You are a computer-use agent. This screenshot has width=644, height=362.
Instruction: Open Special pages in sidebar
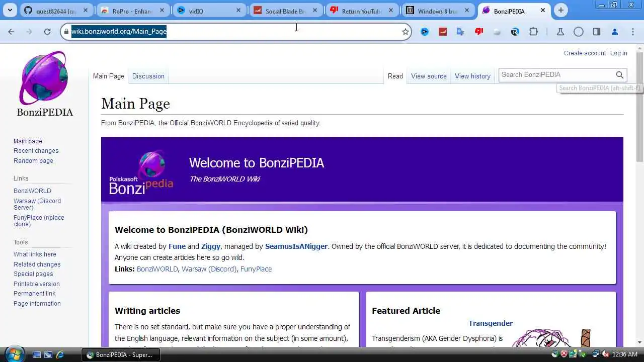pyautogui.click(x=33, y=274)
